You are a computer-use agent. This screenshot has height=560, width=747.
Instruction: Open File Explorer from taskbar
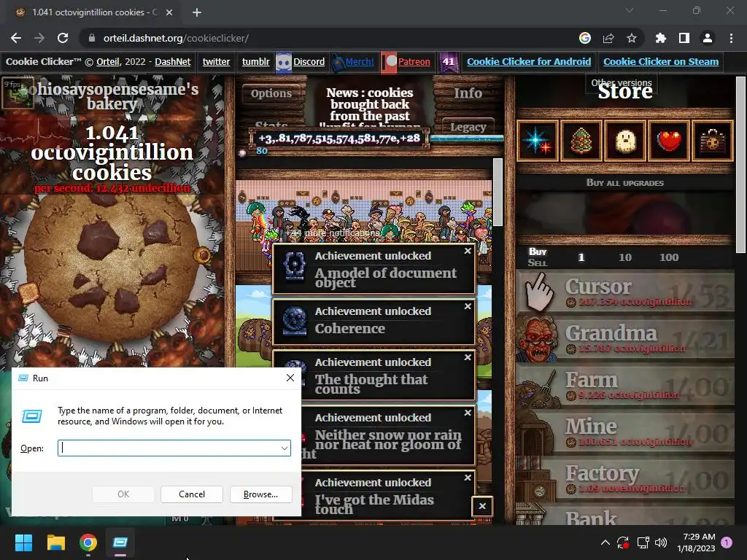55,542
